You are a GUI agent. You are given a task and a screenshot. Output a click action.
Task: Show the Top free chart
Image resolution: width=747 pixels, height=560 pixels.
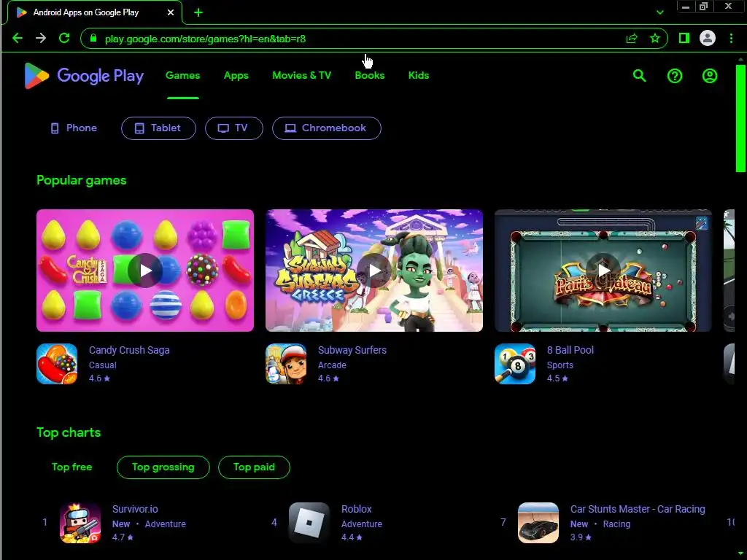72,467
